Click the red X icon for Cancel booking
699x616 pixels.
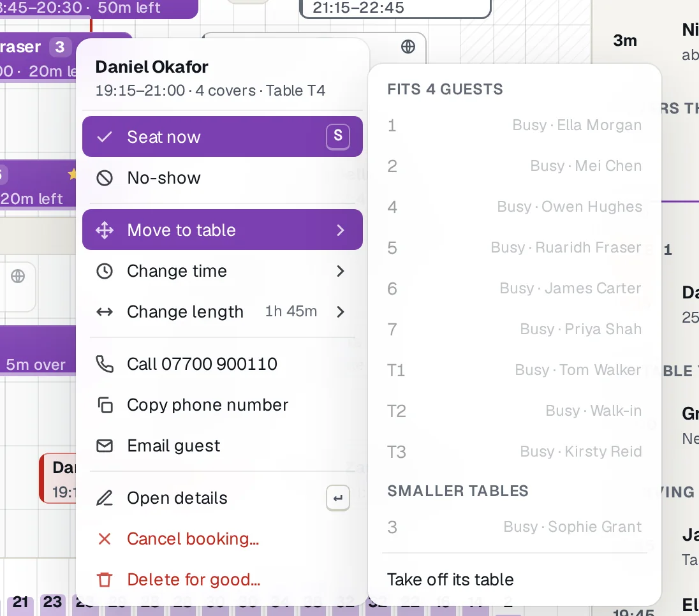point(105,539)
